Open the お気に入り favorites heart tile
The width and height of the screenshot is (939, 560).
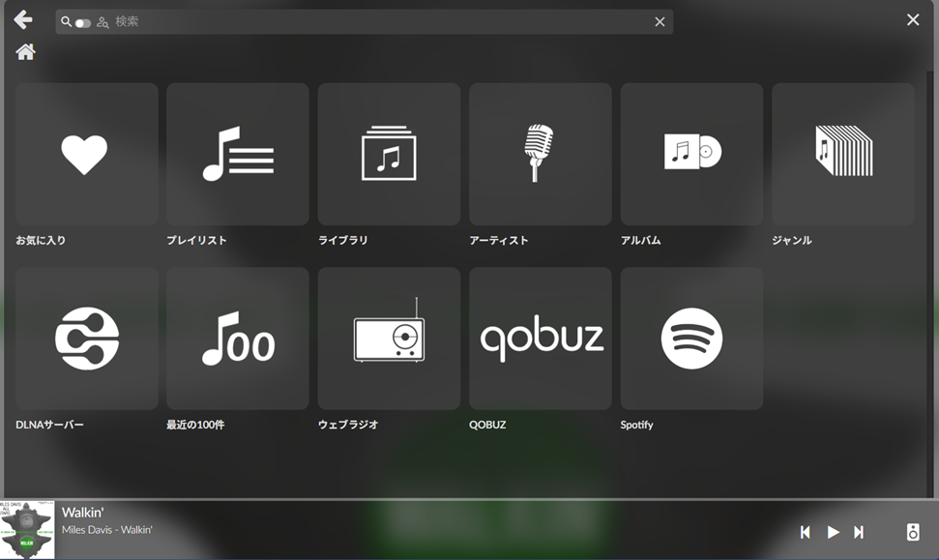tap(87, 154)
